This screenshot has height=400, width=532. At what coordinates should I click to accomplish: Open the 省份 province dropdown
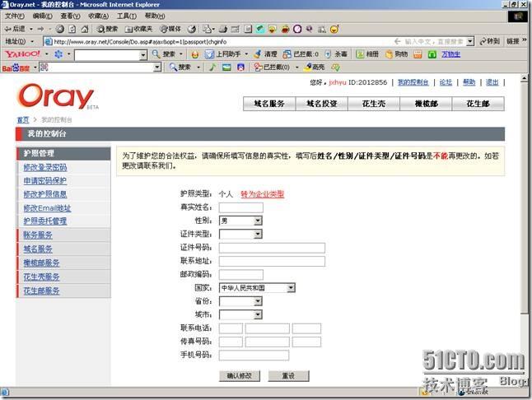pyautogui.click(x=258, y=301)
